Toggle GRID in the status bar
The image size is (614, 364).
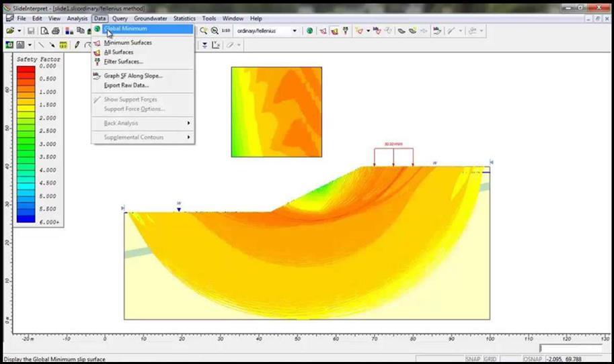(490, 359)
